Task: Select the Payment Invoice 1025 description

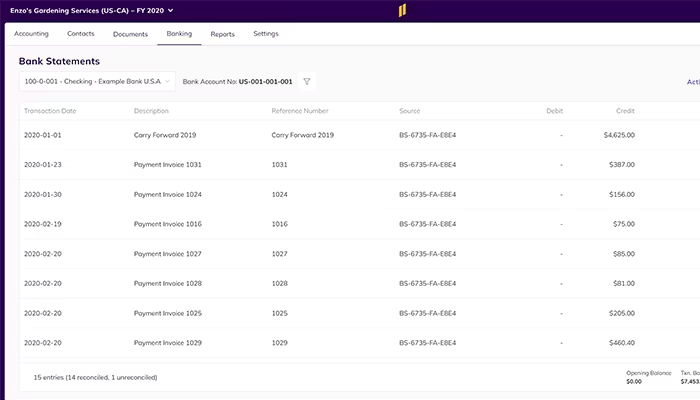Action: (168, 313)
